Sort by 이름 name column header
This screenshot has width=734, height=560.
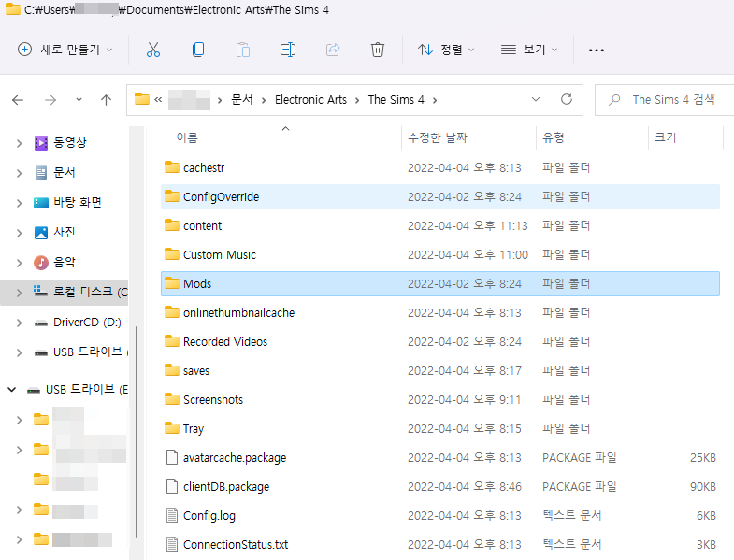[x=187, y=137]
